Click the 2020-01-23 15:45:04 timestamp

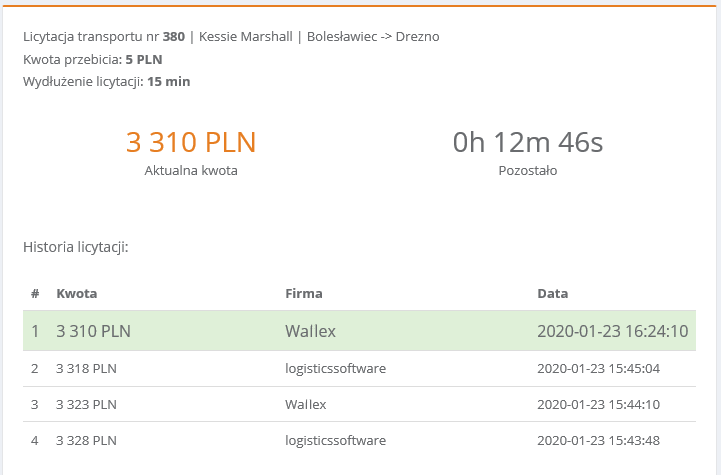click(x=598, y=369)
